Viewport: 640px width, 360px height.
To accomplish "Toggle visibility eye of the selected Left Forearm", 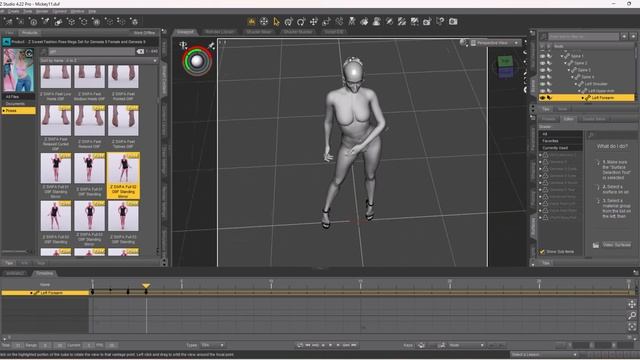I will (542, 98).
